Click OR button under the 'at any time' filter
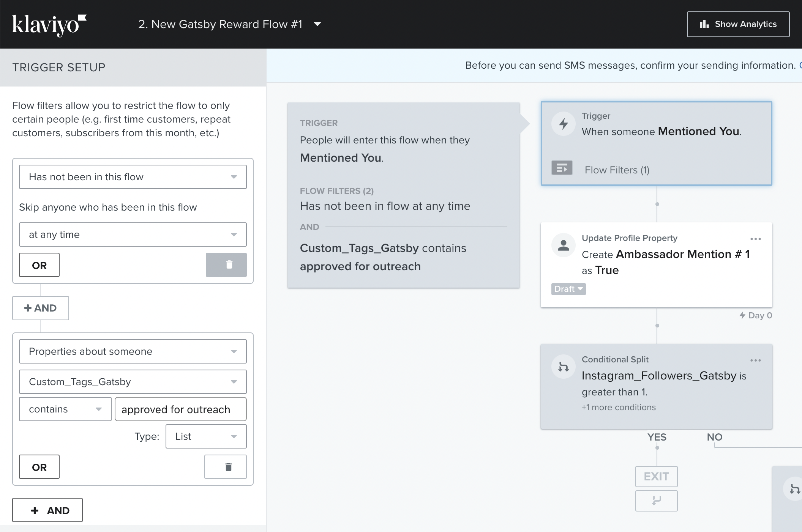This screenshot has width=802, height=532. click(39, 265)
